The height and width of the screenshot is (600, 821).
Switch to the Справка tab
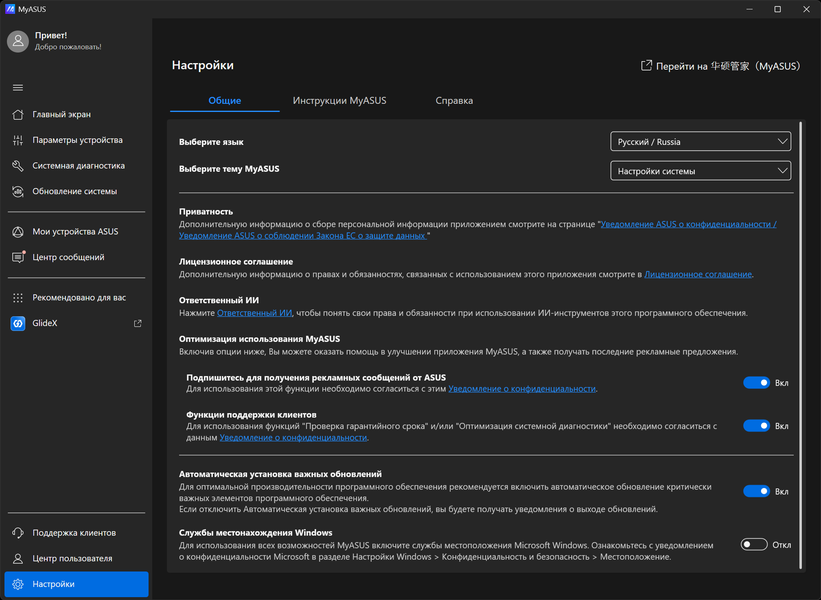[x=454, y=101]
